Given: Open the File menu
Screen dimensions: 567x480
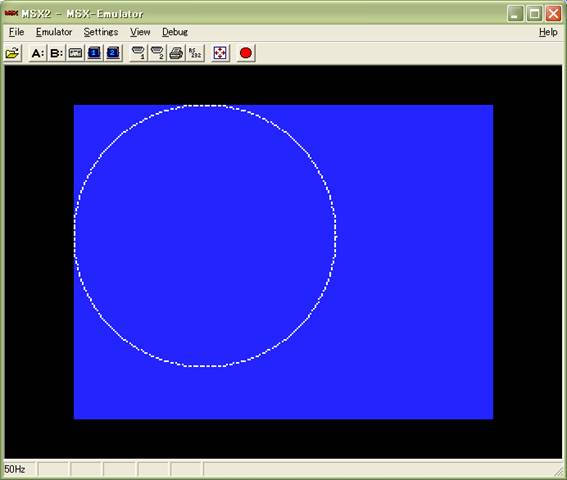Looking at the screenshot, I should pyautogui.click(x=16, y=32).
